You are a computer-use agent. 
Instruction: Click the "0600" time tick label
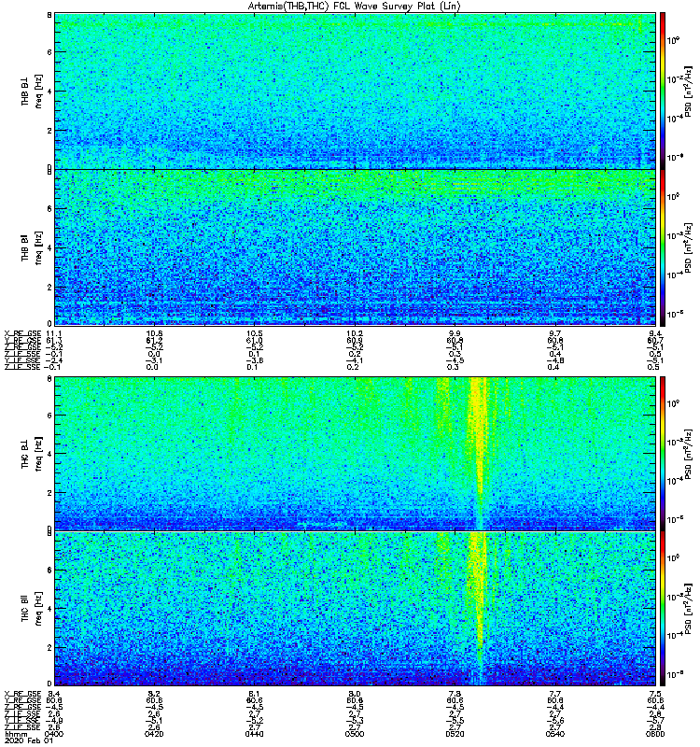[655, 734]
